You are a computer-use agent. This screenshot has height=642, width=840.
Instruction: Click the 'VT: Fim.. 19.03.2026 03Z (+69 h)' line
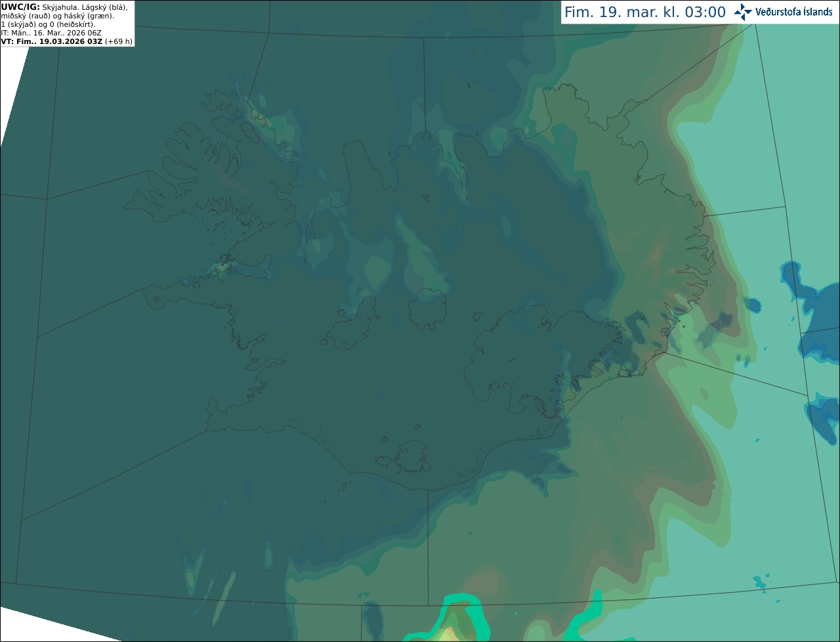tap(67, 41)
